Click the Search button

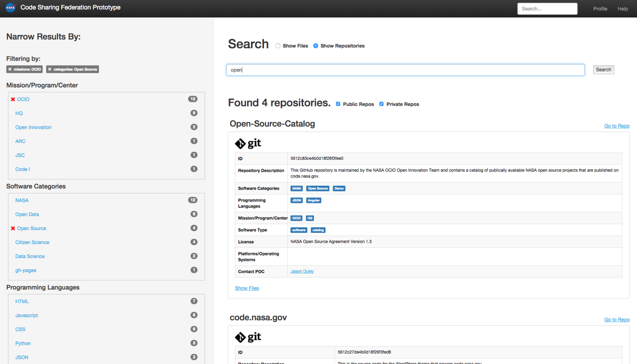click(603, 70)
